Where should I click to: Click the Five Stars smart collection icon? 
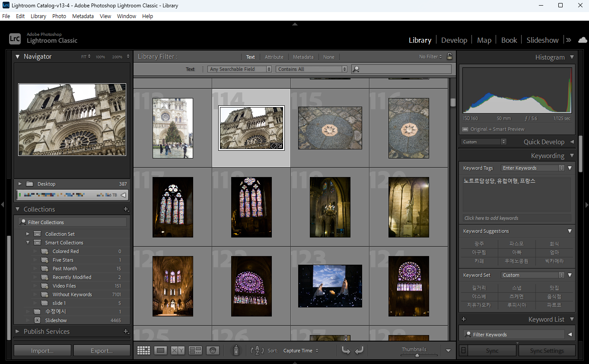click(45, 260)
